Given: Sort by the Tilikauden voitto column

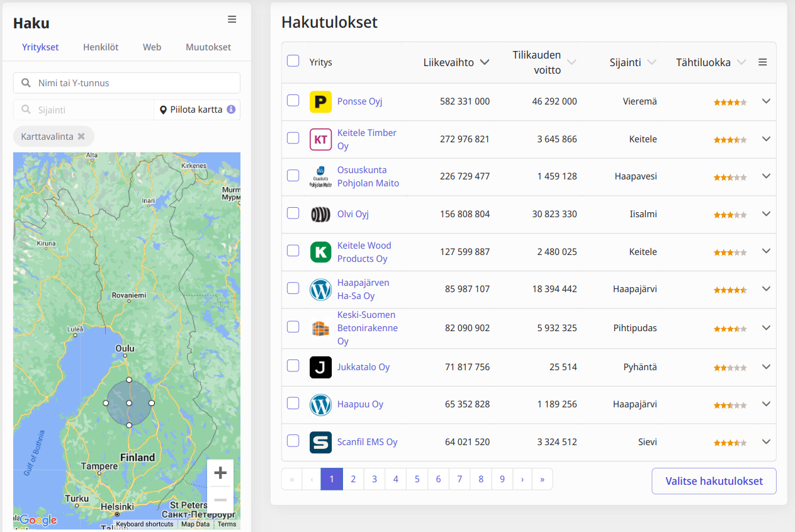Looking at the screenshot, I should (544, 62).
